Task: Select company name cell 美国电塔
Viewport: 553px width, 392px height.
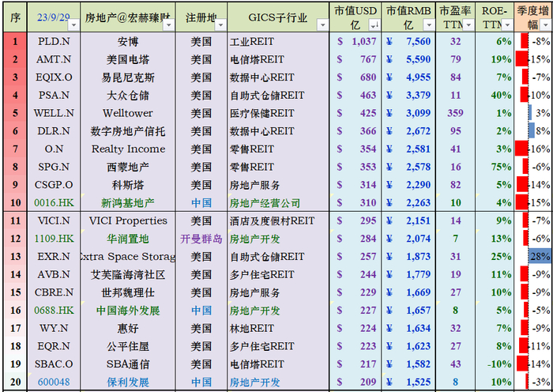Action: tap(128, 59)
